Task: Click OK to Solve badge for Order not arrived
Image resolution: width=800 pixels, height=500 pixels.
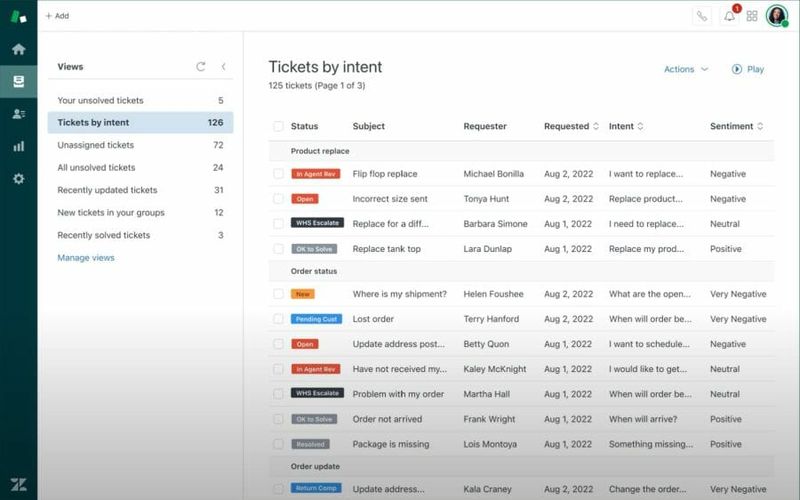Action: [x=314, y=419]
